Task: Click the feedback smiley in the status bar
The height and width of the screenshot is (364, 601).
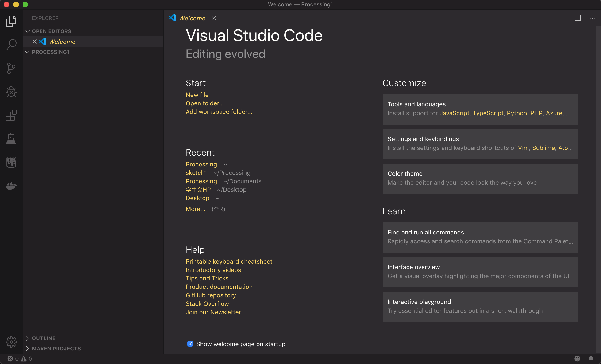Action: pyautogui.click(x=578, y=358)
